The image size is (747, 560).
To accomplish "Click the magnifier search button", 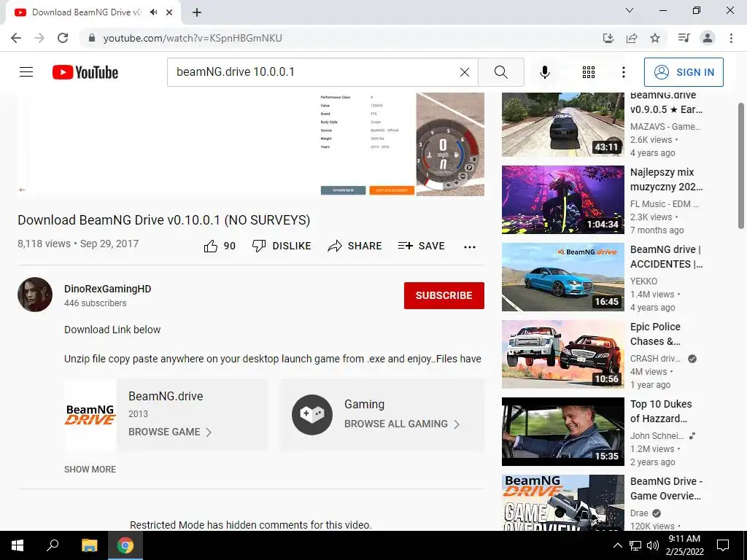I will tap(500, 72).
